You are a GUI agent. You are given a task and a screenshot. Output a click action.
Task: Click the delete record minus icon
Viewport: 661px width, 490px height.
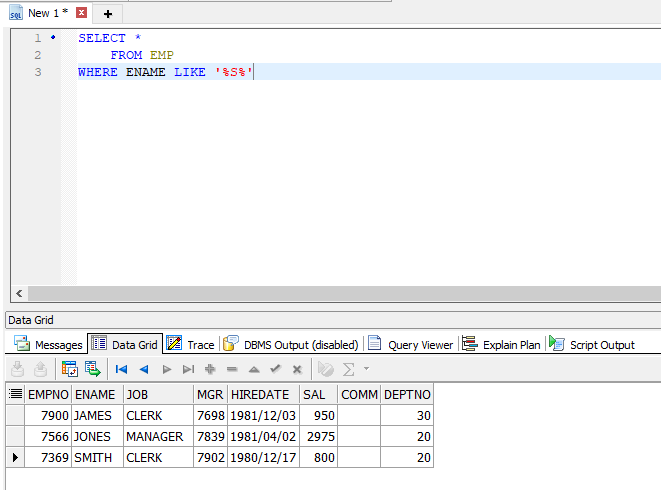point(232,369)
